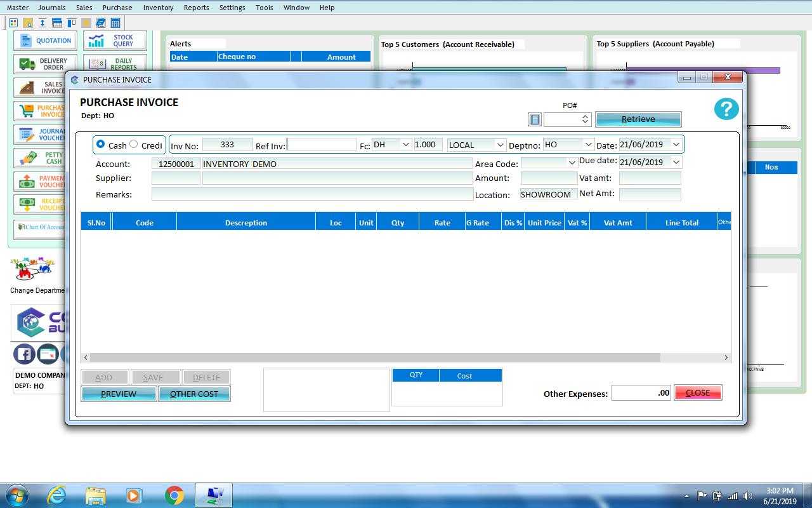The image size is (812, 508).
Task: Open the LOCAL purchase type dropdown
Action: (499, 145)
